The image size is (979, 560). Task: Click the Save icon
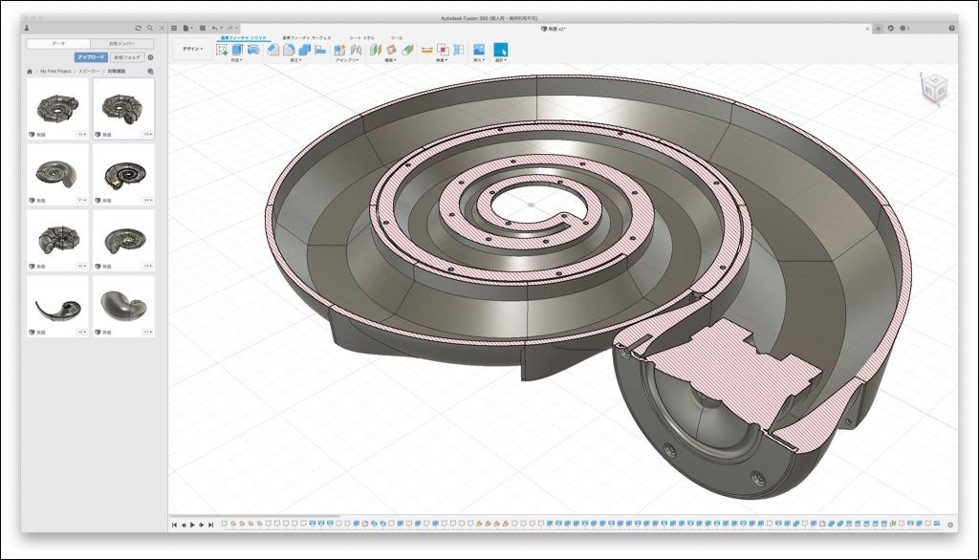click(203, 28)
